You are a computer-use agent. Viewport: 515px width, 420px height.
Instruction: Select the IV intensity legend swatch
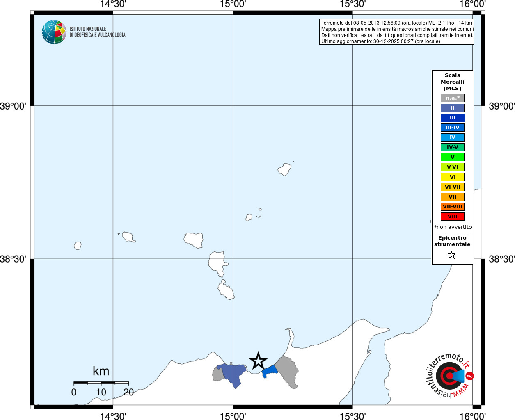pyautogui.click(x=453, y=137)
